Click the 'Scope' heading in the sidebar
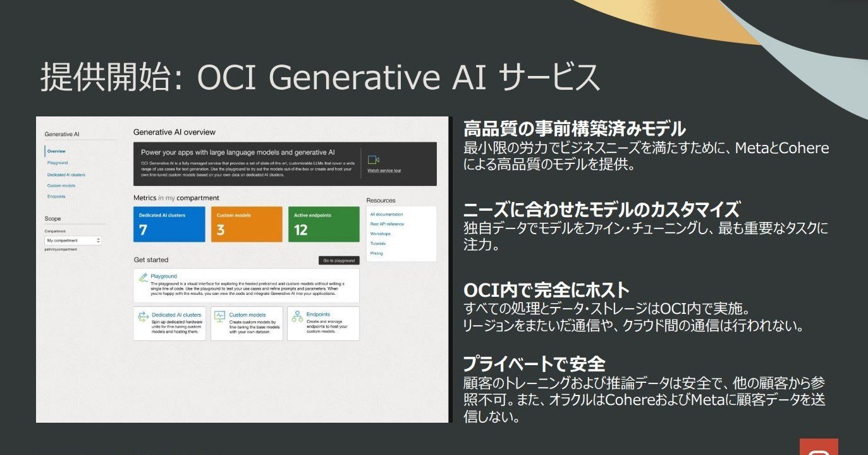The width and height of the screenshot is (868, 455). point(53,218)
